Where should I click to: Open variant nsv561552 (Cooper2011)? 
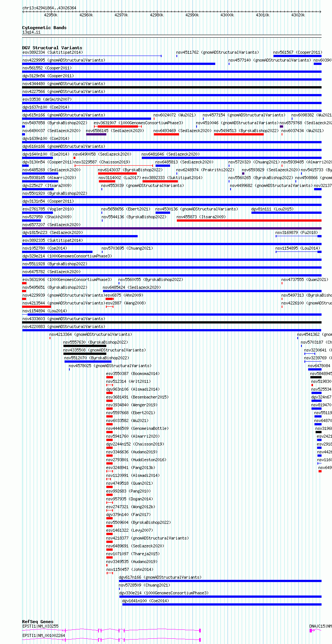coord(47,68)
